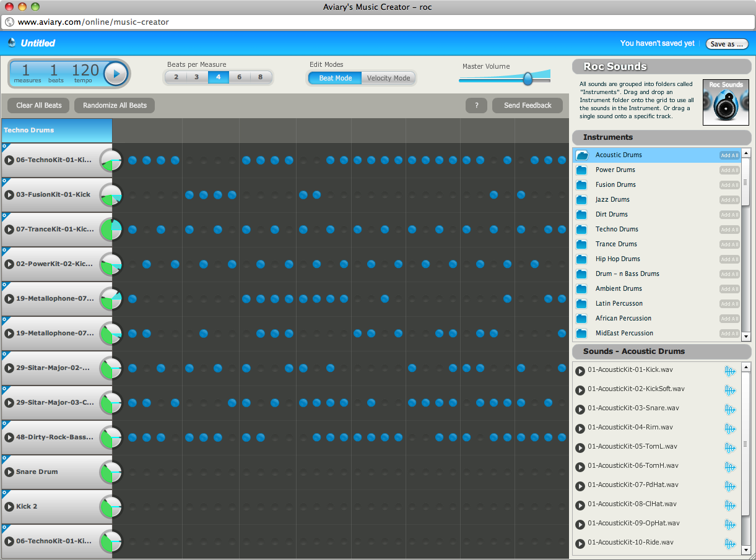Set Beats per Measure to 8

click(261, 77)
